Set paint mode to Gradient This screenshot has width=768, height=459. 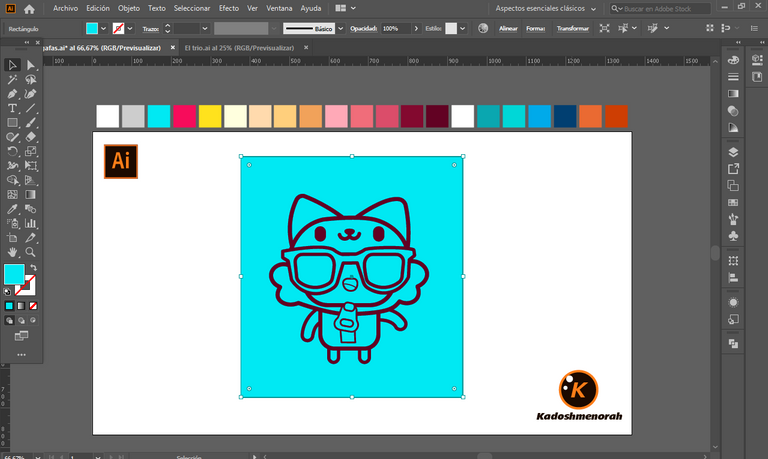coord(21,306)
